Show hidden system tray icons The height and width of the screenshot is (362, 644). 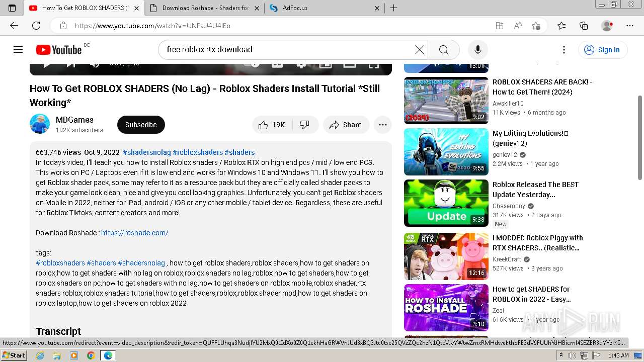tap(561, 355)
